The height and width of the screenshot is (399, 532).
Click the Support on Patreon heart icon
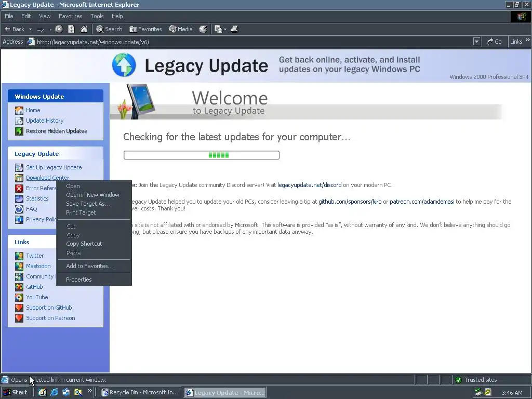[19, 318]
